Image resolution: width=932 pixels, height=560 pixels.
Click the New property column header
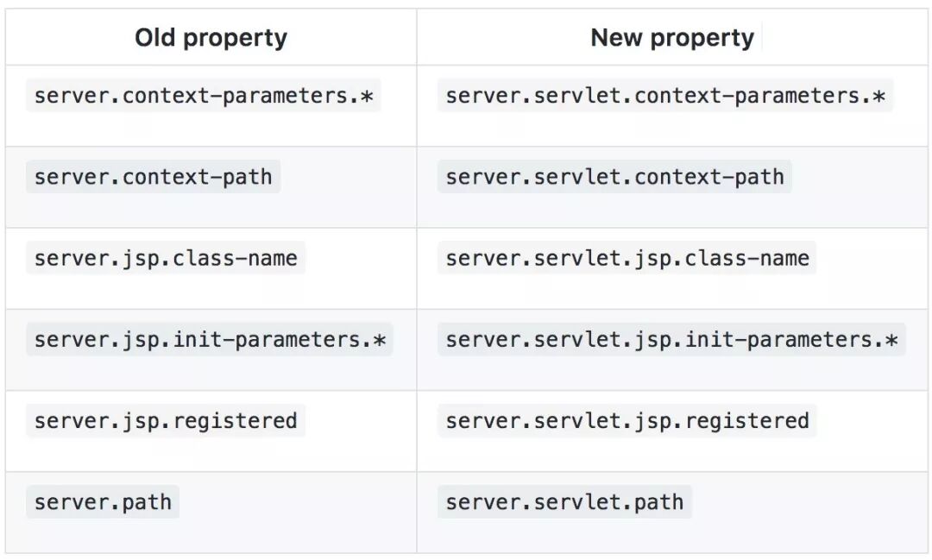pyautogui.click(x=672, y=38)
